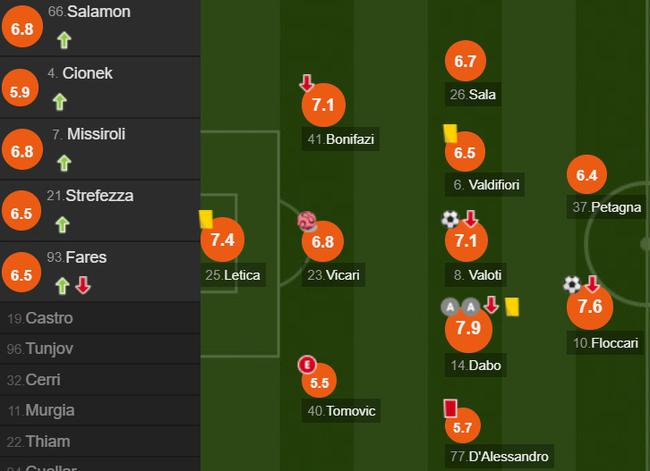Click Petagna's 6.4 rating circle
Viewport: 650px width, 471px height.
(x=587, y=176)
